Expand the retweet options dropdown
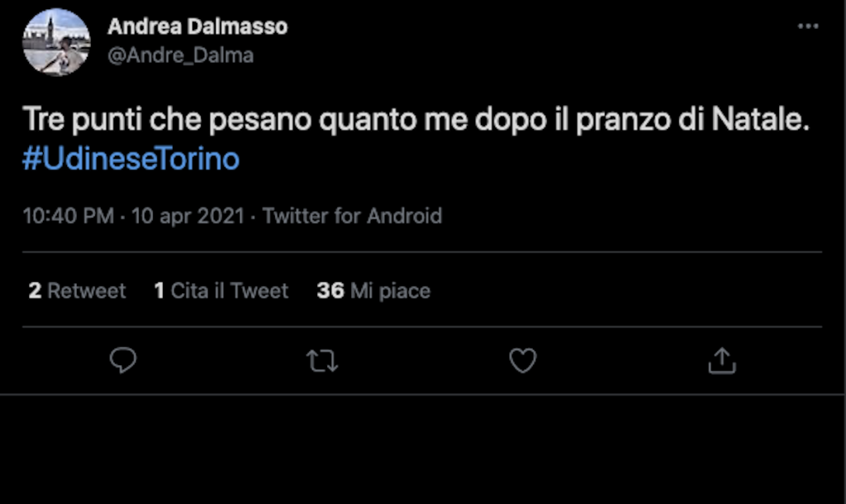 pos(322,359)
